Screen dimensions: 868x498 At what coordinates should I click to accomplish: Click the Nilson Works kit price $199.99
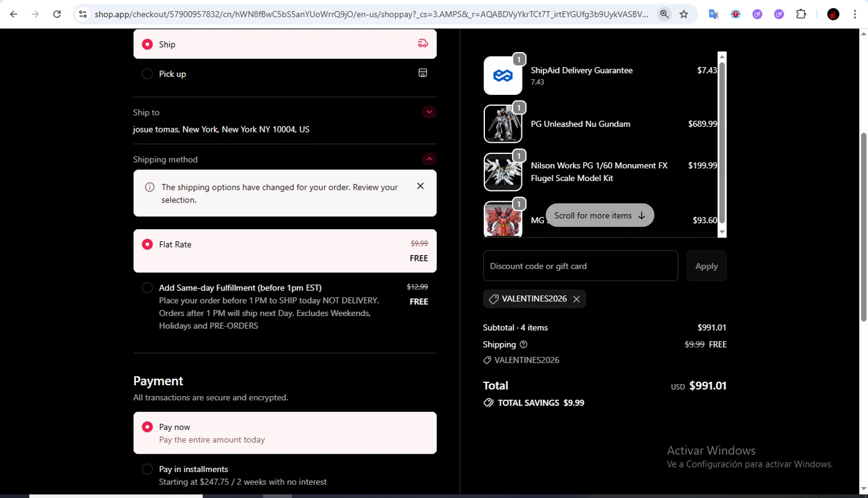pyautogui.click(x=703, y=165)
